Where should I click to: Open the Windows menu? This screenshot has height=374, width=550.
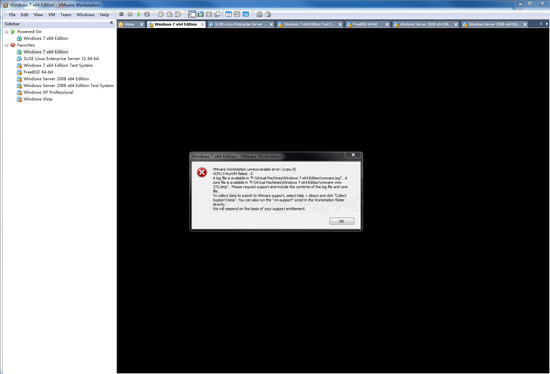(85, 15)
